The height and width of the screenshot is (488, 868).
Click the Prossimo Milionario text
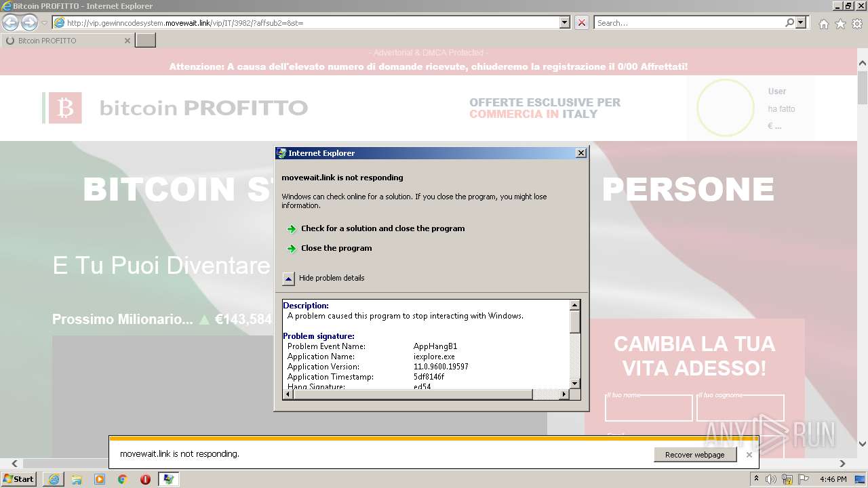pyautogui.click(x=123, y=319)
